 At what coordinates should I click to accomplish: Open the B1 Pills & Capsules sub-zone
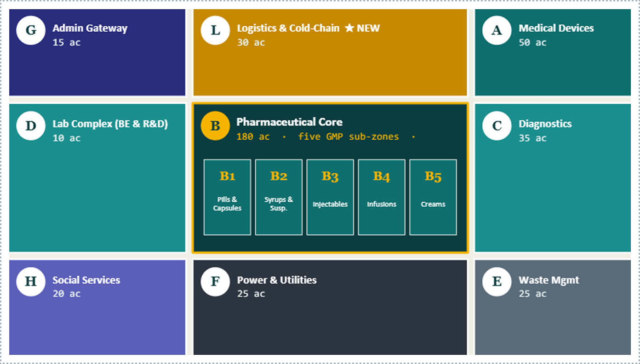(x=227, y=197)
